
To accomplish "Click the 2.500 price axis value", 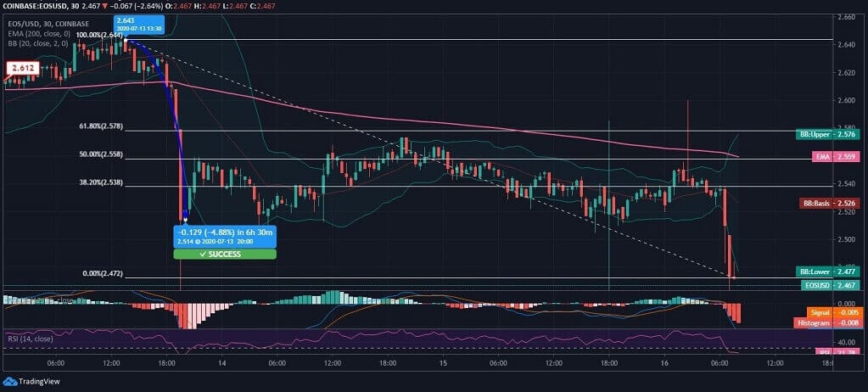I will [847, 239].
